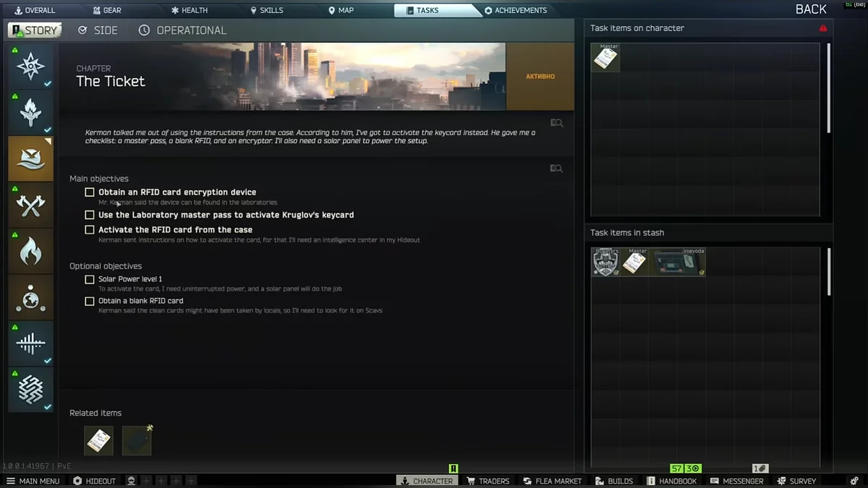Select badge emblem item in stash
This screenshot has width=868, height=488.
click(x=605, y=262)
